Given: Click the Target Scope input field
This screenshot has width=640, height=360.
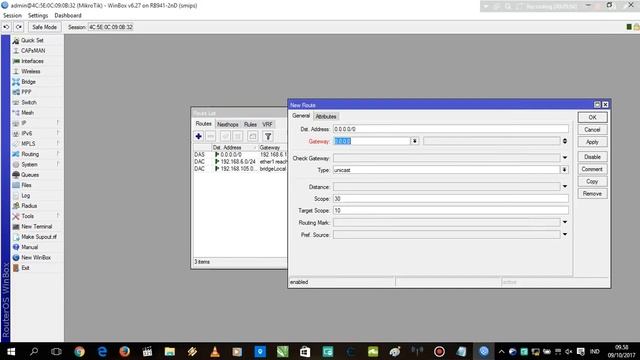Looking at the screenshot, I should 451,210.
